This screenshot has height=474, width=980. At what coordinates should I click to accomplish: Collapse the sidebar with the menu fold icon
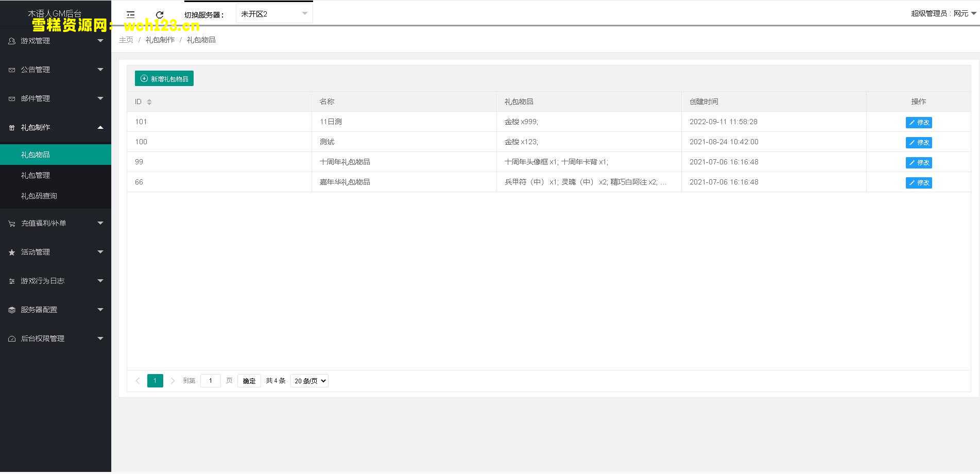[131, 14]
